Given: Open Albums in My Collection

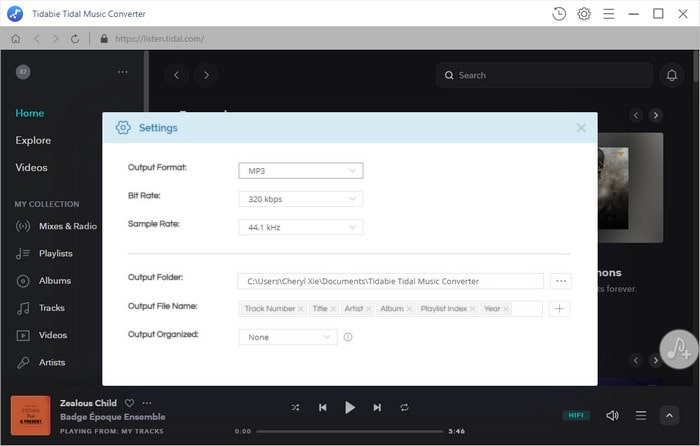Looking at the screenshot, I should tap(43, 281).
